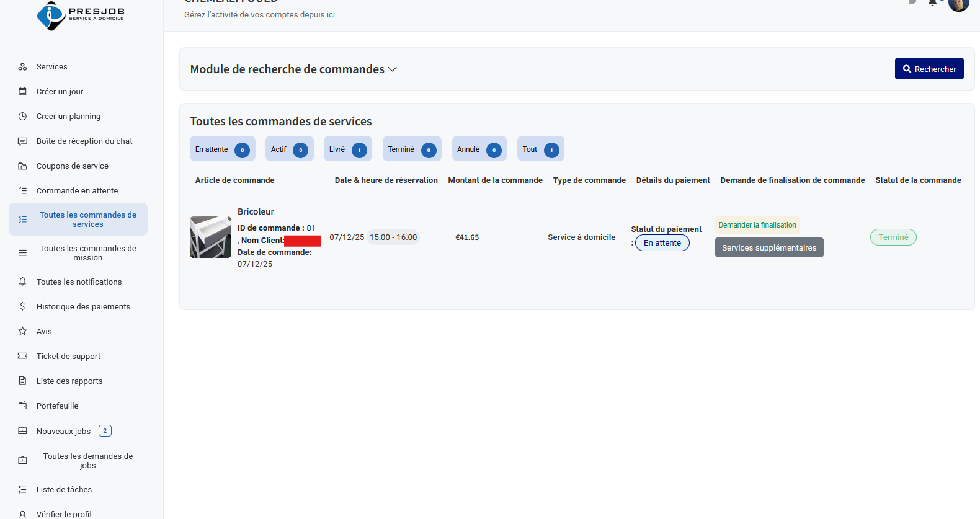Image resolution: width=980 pixels, height=519 pixels.
Task: Open the user profile avatar in header
Action: tap(958, 4)
